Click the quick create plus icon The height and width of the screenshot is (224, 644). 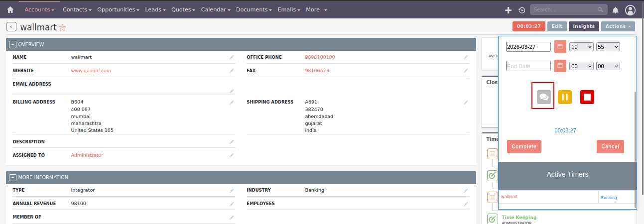(x=508, y=10)
